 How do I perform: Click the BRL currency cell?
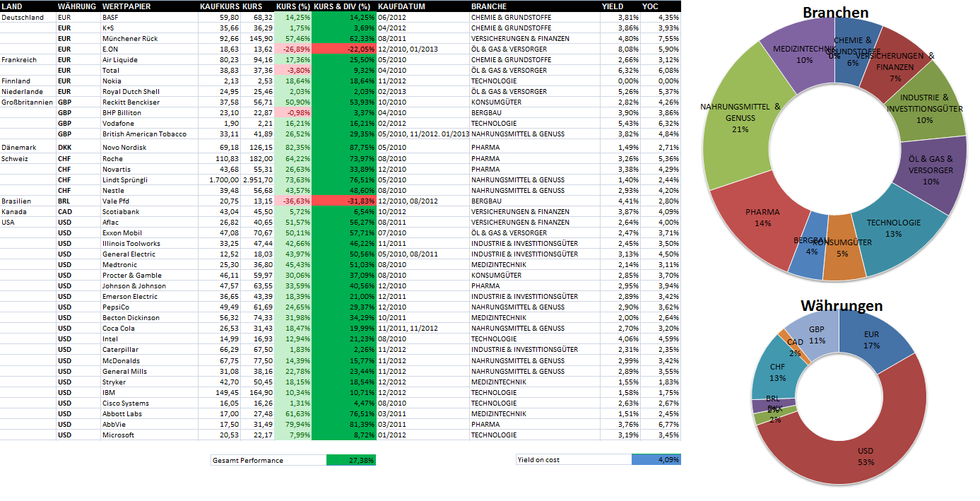point(78,201)
